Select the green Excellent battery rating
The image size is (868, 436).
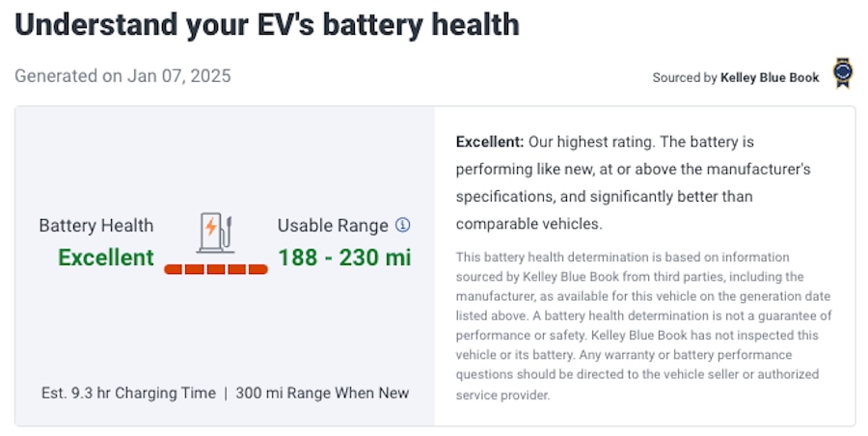point(106,258)
